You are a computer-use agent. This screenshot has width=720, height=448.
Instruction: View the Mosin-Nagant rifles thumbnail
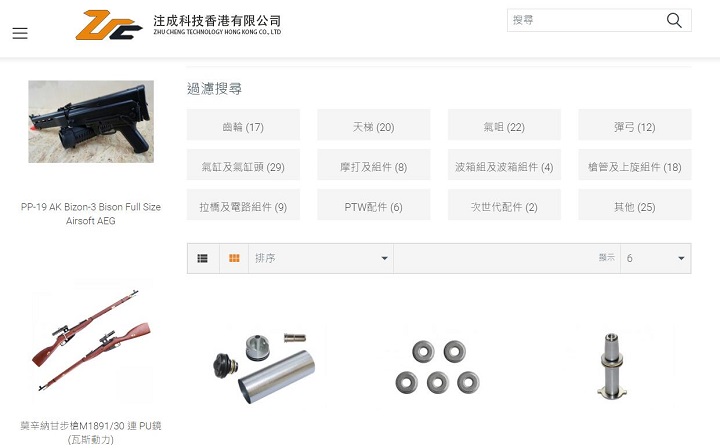(x=91, y=340)
